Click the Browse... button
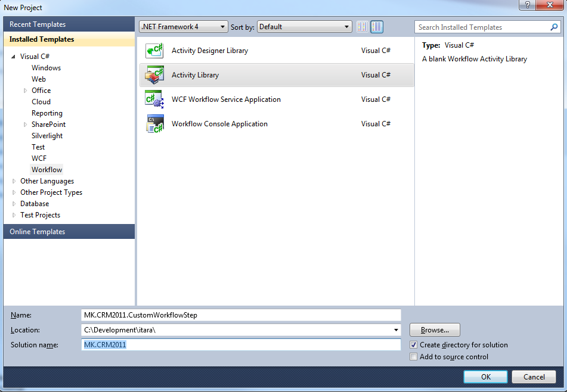This screenshot has width=567, height=392. click(435, 330)
